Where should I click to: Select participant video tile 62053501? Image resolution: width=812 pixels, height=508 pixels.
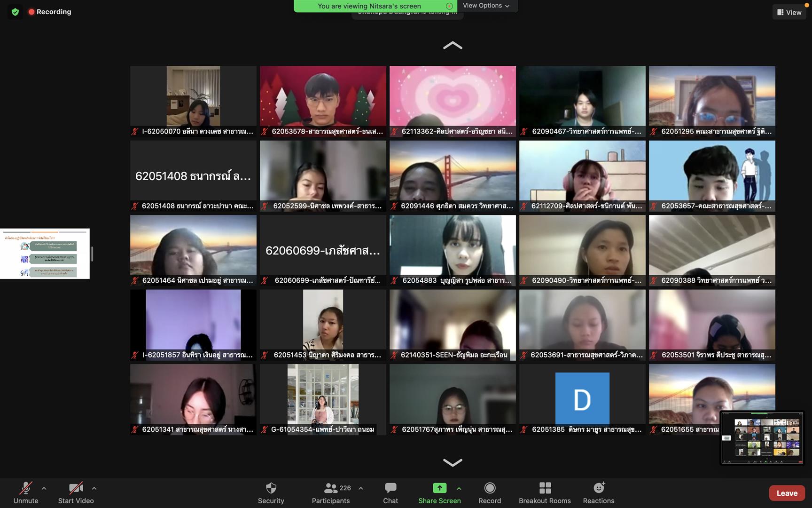click(712, 325)
